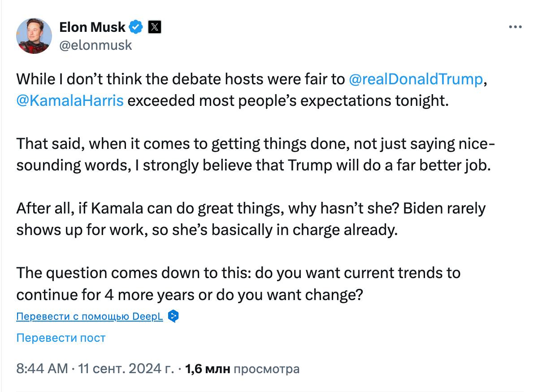Click the 'просмотра' views label
This screenshot has height=392, width=538.
[267, 369]
